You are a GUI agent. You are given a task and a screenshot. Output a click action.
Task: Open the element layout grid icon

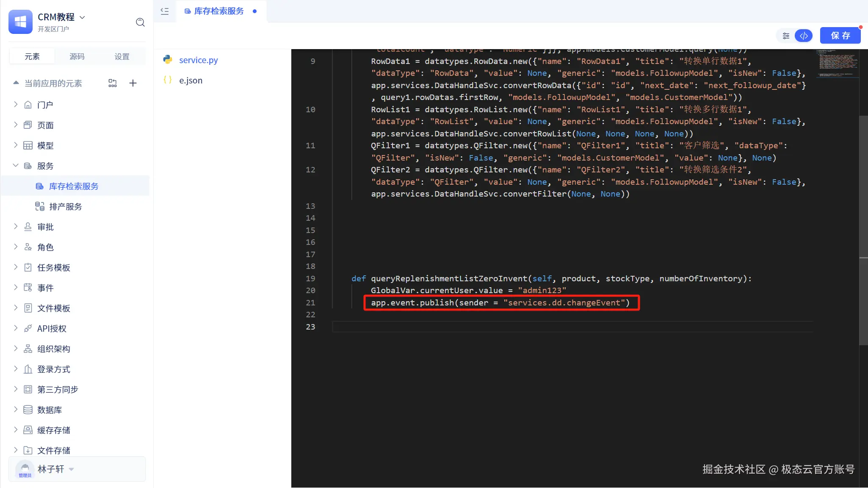point(112,83)
